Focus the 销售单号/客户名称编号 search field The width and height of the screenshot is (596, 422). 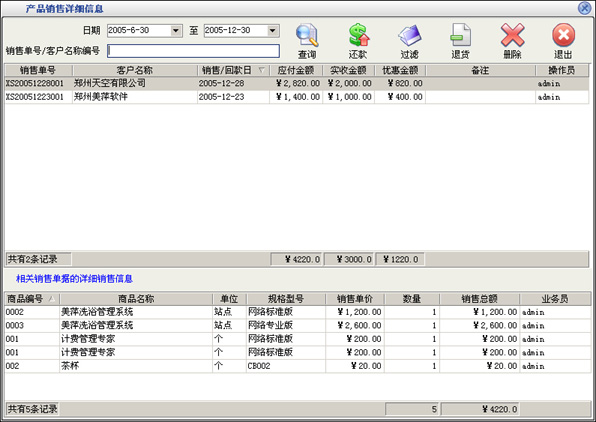coord(193,51)
